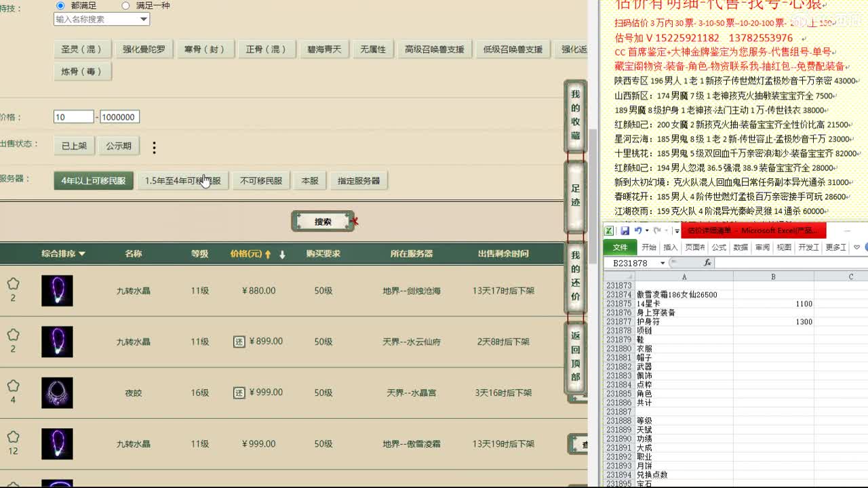Open the Excel Name Box dropdown arrow
This screenshot has height=488, width=868.
tap(663, 263)
